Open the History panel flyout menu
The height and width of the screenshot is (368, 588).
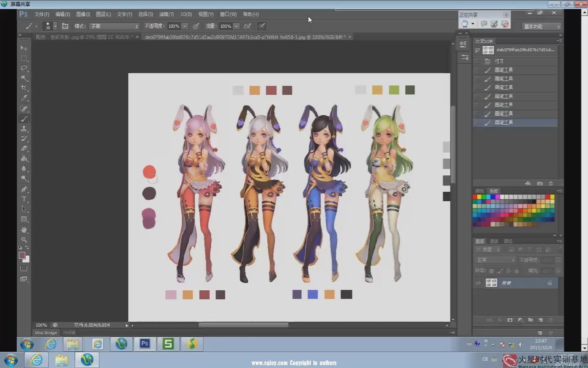coord(559,41)
